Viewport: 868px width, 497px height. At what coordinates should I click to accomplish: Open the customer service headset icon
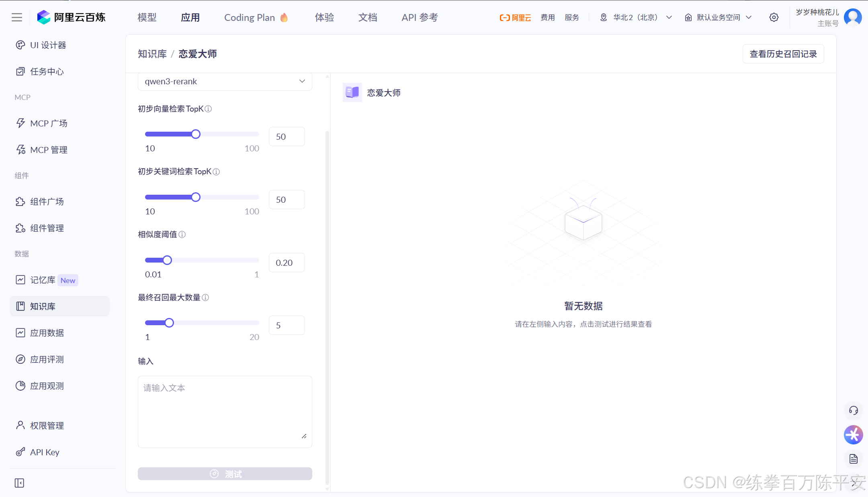[x=853, y=410]
